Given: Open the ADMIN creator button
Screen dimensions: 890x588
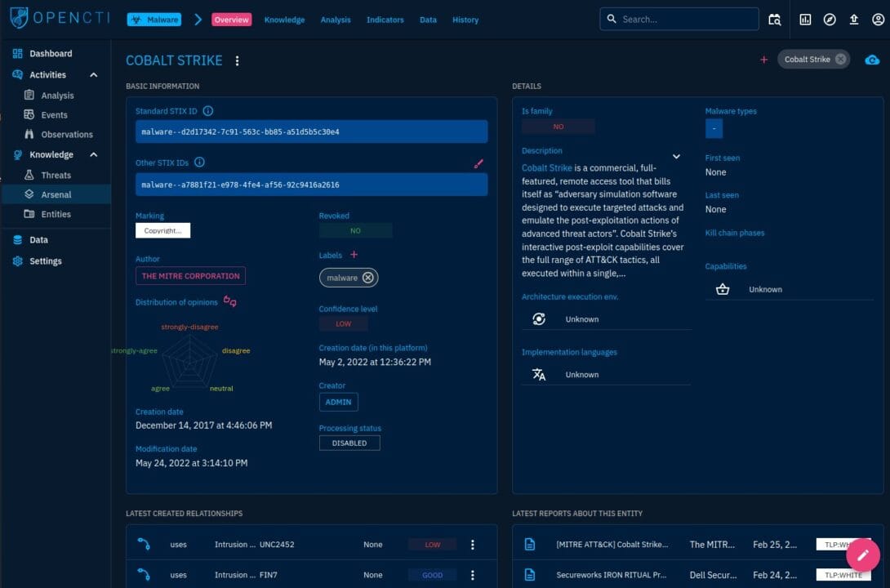Looking at the screenshot, I should [x=338, y=402].
